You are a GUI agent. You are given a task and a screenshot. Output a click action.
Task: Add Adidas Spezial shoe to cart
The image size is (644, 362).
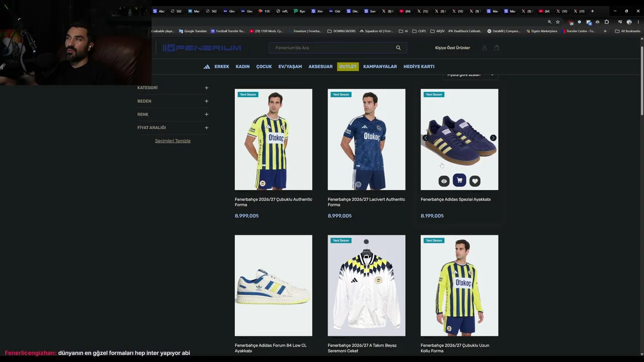[459, 180]
